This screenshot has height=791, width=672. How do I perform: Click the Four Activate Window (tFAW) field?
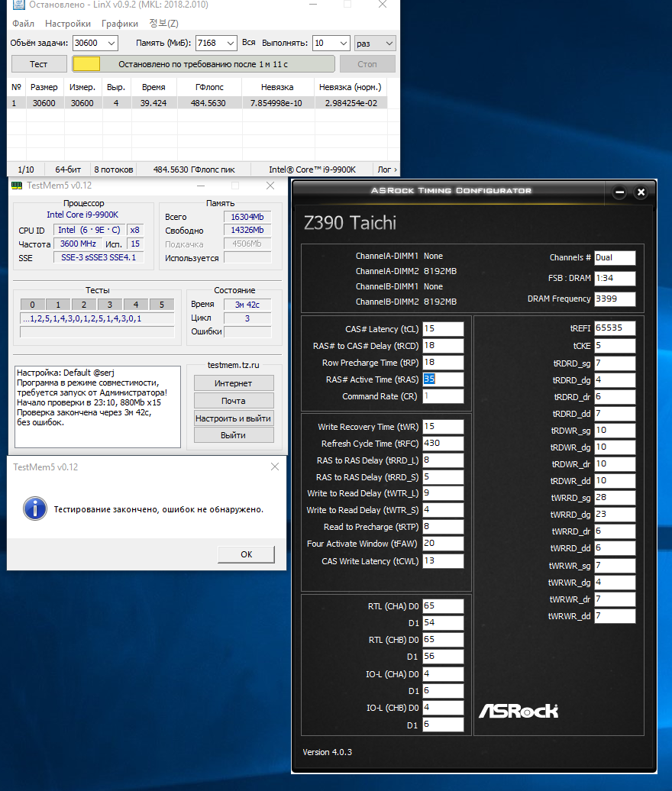(x=443, y=544)
